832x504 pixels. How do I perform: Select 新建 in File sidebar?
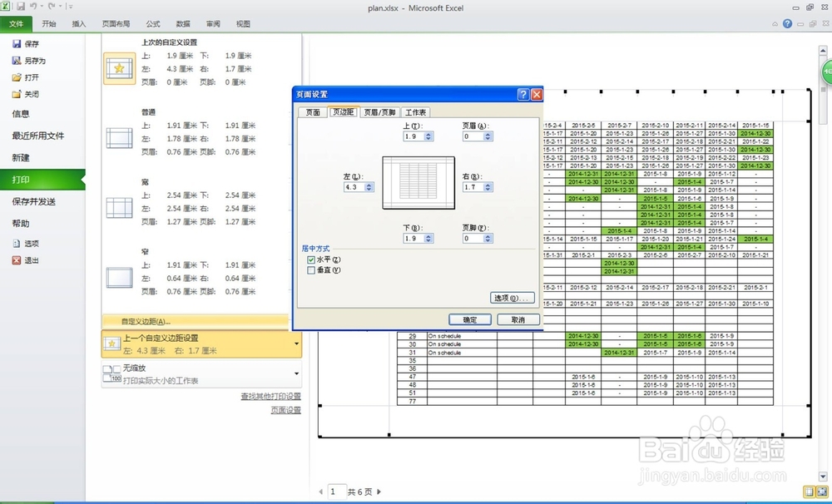pos(21,157)
